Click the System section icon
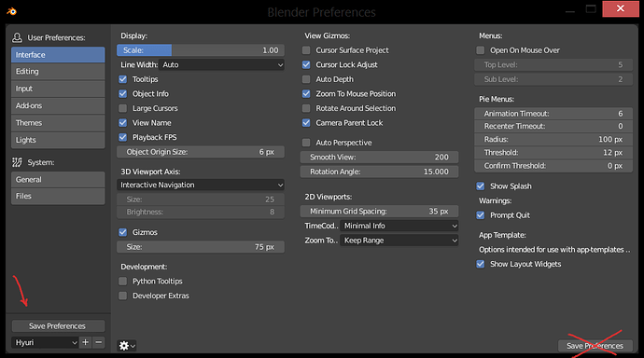644x358 pixels. [x=17, y=162]
